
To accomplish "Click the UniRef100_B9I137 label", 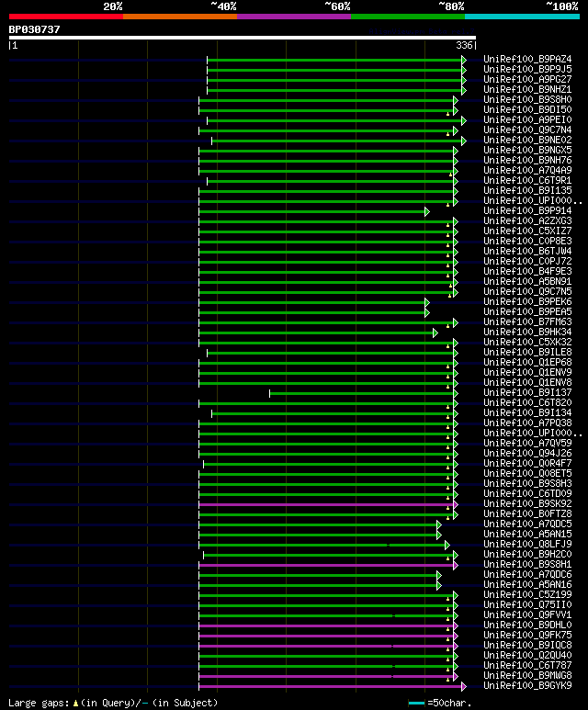I will pyautogui.click(x=527, y=393).
